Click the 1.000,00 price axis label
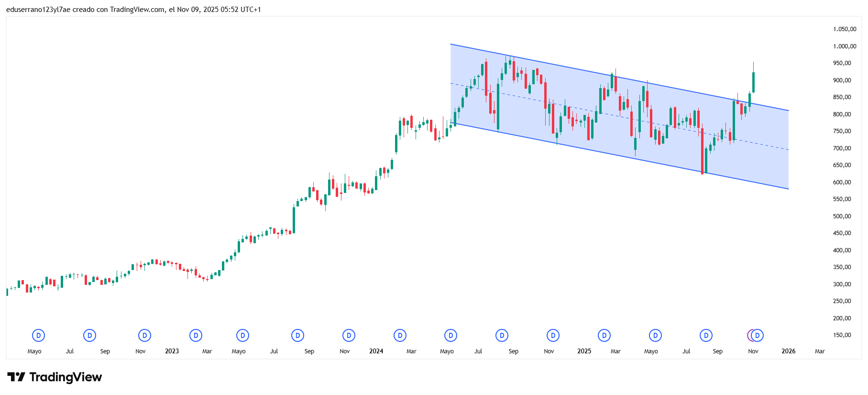 (845, 46)
